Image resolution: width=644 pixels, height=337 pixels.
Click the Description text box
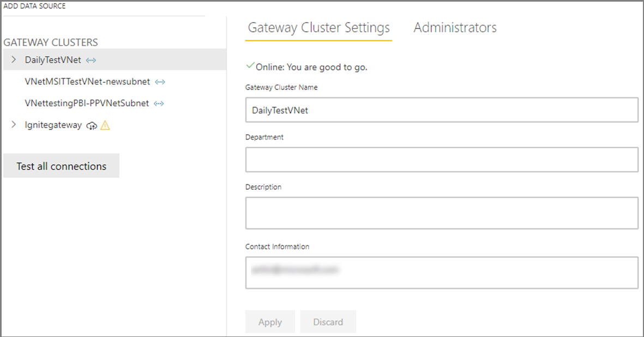(442, 213)
